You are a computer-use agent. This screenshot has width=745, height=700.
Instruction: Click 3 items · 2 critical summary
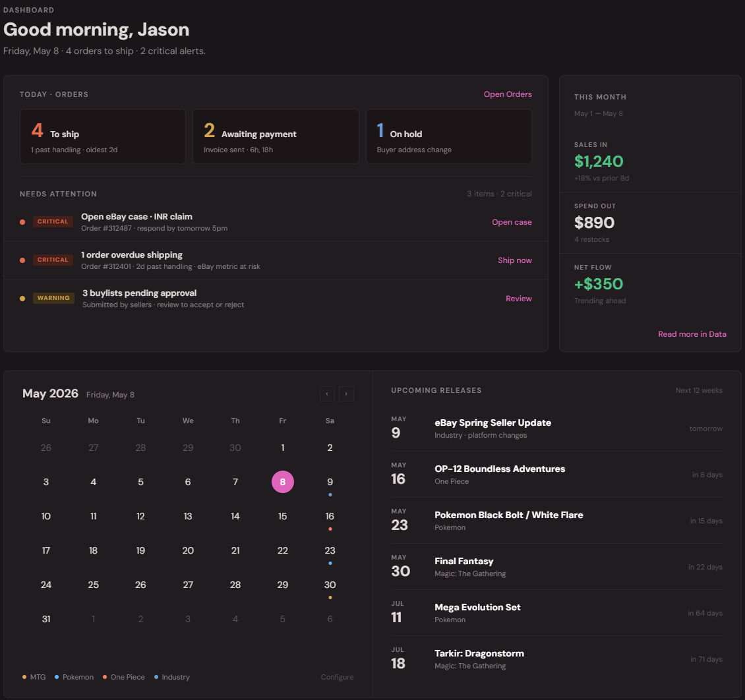coord(499,194)
